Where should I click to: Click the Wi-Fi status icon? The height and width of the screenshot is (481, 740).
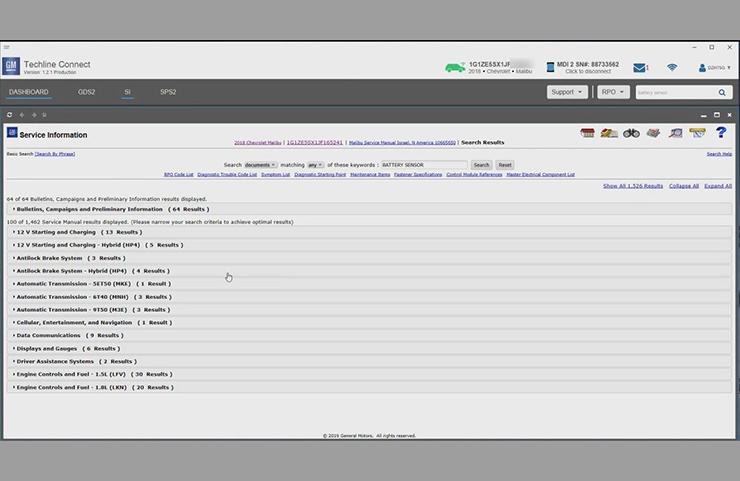pos(672,68)
